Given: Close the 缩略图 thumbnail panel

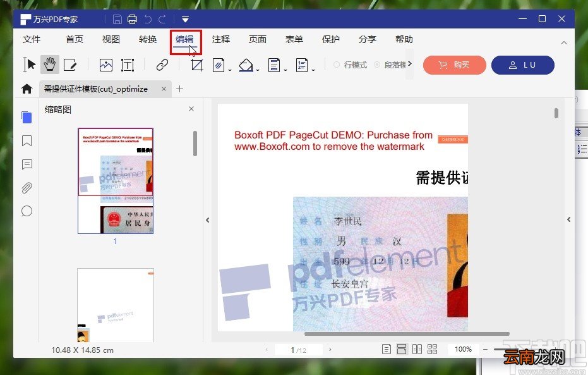Looking at the screenshot, I should click(191, 109).
